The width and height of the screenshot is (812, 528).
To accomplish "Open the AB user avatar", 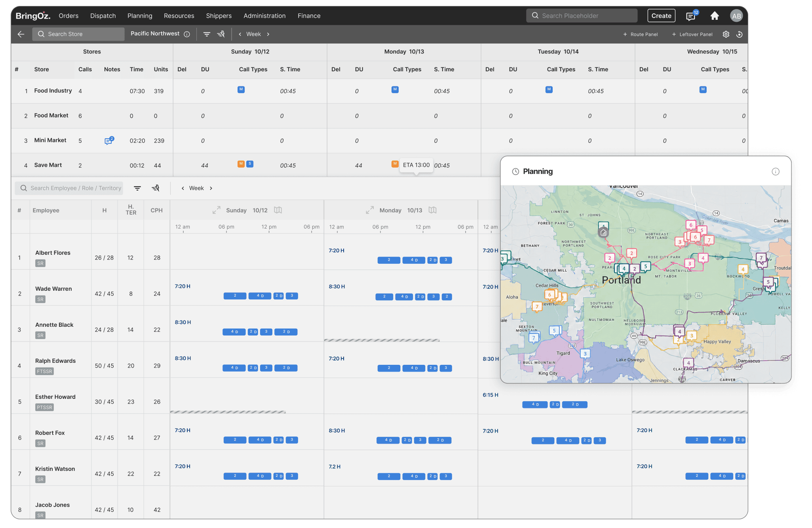I will pos(736,16).
